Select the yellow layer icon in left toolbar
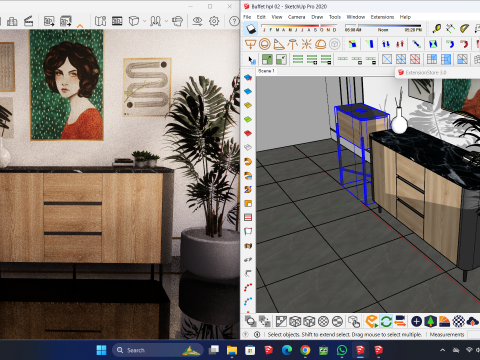Viewport: 480px width, 360px height. click(248, 105)
